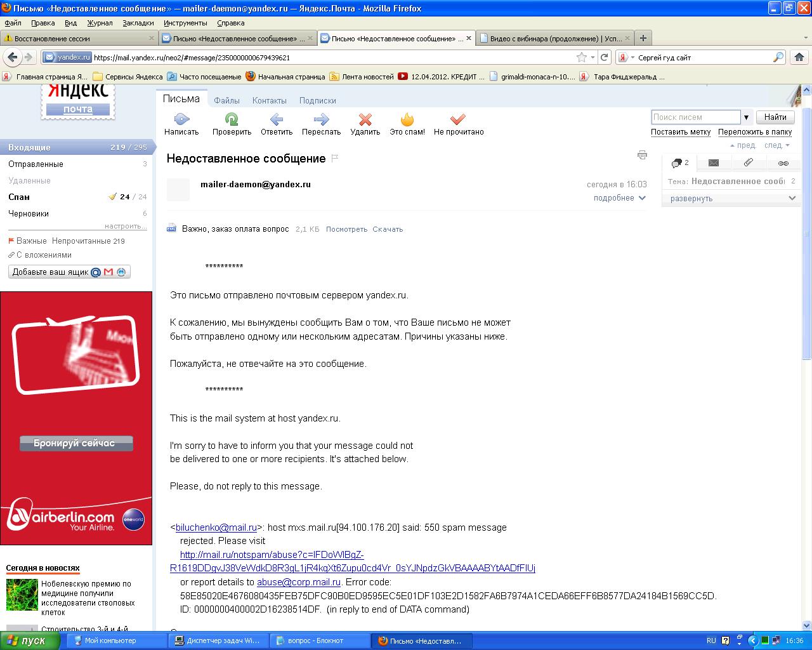812x650 pixels.
Task: Open the biluchenko@mail.ru address link
Action: [216, 527]
